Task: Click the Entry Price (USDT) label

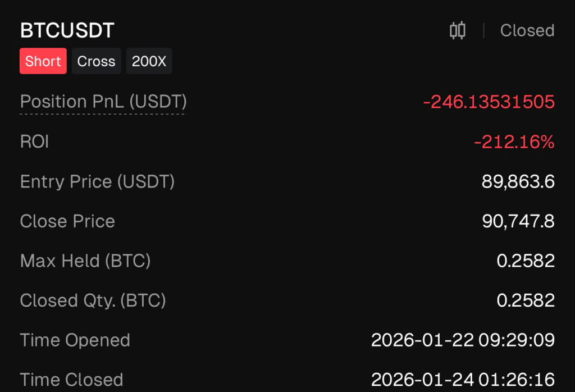Action: [x=97, y=181]
